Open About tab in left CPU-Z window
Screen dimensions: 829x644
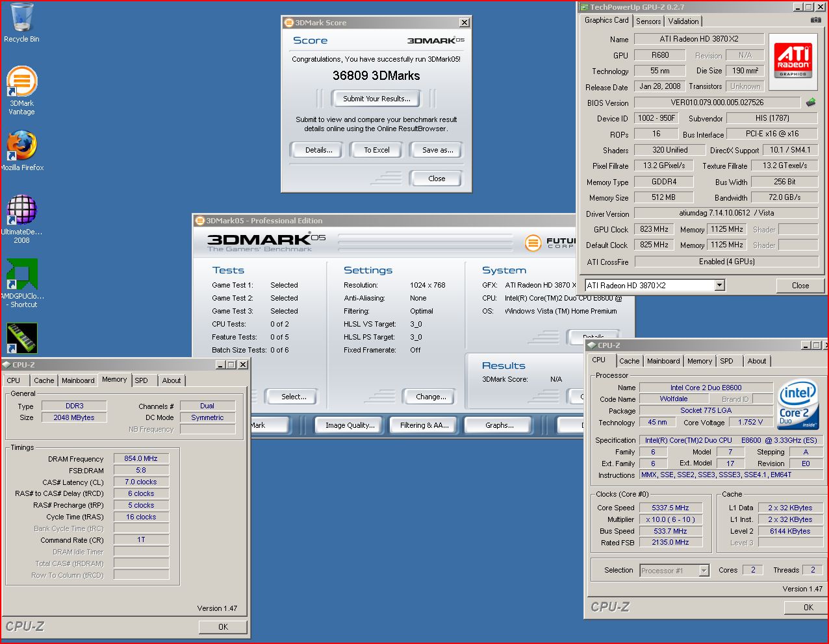pos(172,380)
